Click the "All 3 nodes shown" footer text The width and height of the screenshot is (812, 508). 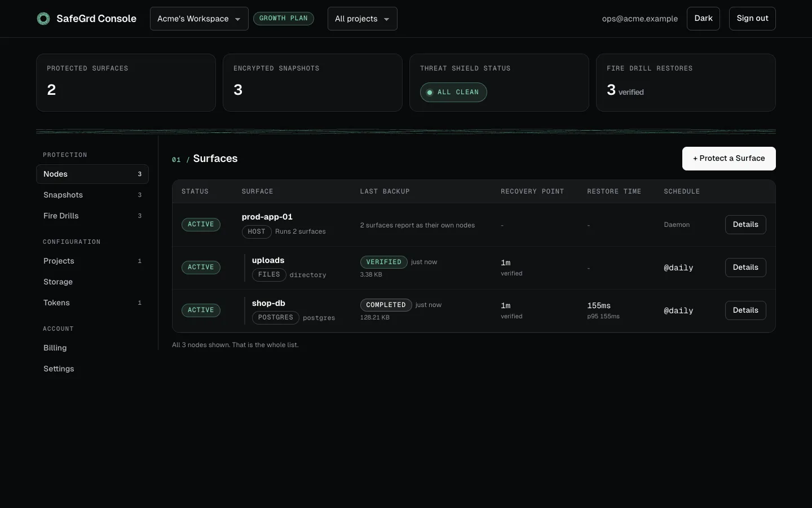(x=235, y=345)
